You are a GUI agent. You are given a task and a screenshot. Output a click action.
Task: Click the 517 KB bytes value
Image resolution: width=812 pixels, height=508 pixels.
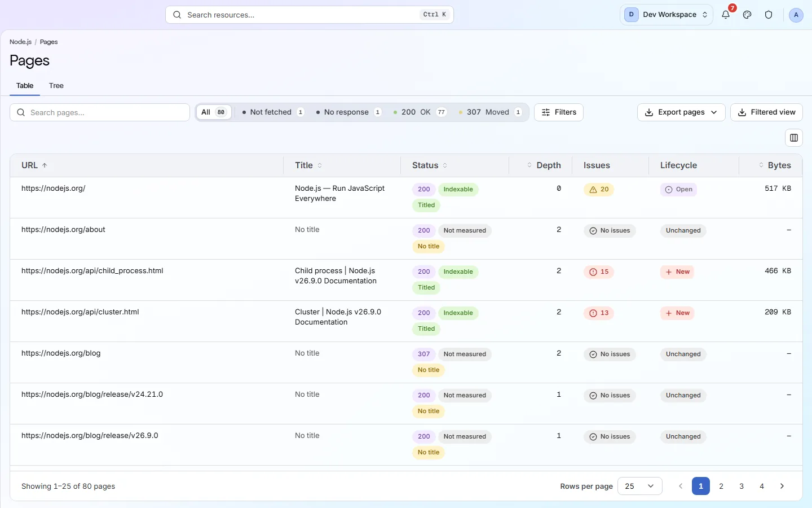click(778, 189)
